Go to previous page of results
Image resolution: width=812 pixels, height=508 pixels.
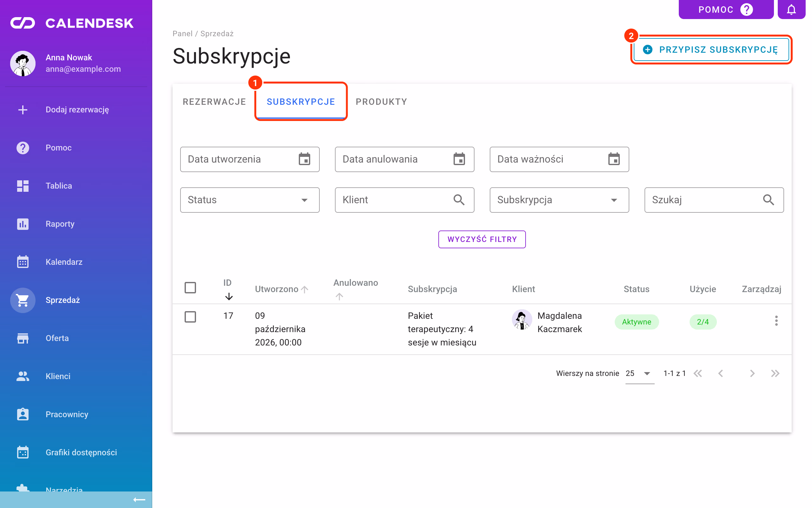pos(720,373)
